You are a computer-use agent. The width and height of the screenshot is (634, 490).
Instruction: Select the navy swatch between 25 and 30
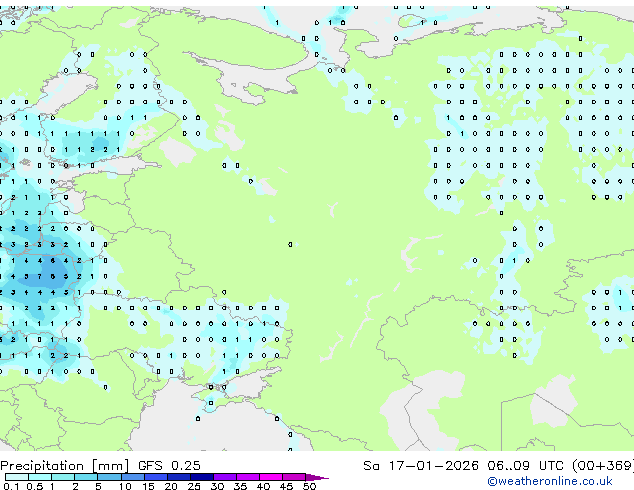pyautogui.click(x=201, y=477)
